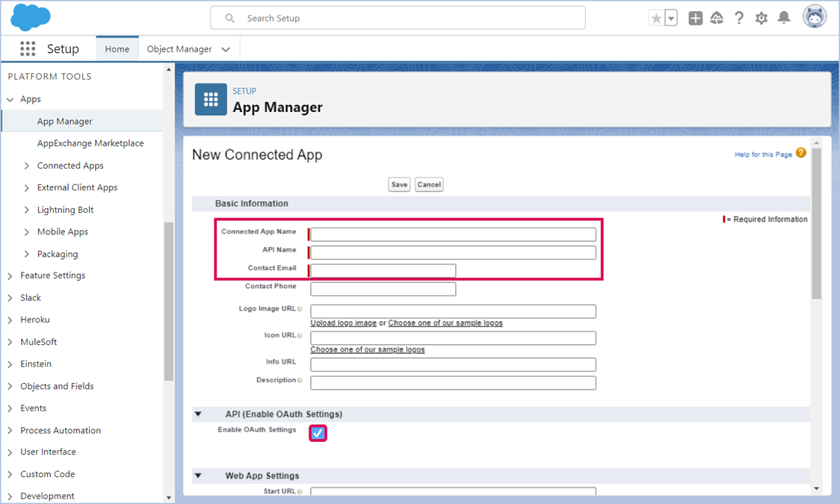
Task: Click the Logo Image URL input field
Action: click(453, 311)
